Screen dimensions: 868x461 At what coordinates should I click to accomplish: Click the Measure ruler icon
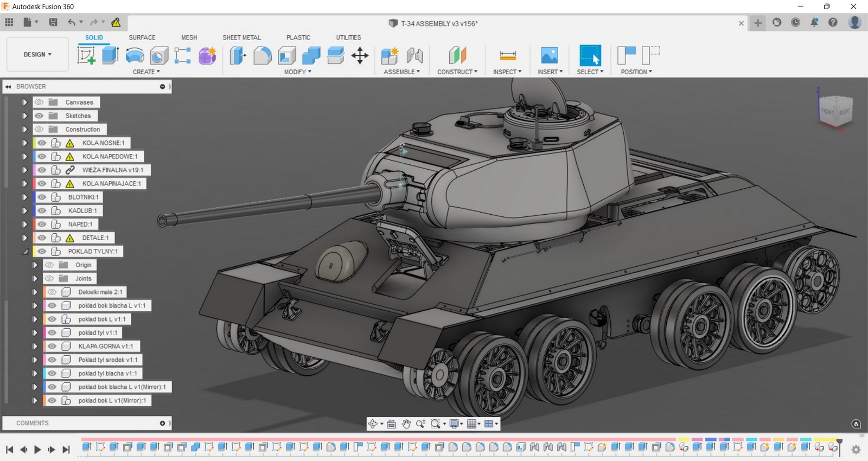(x=507, y=55)
